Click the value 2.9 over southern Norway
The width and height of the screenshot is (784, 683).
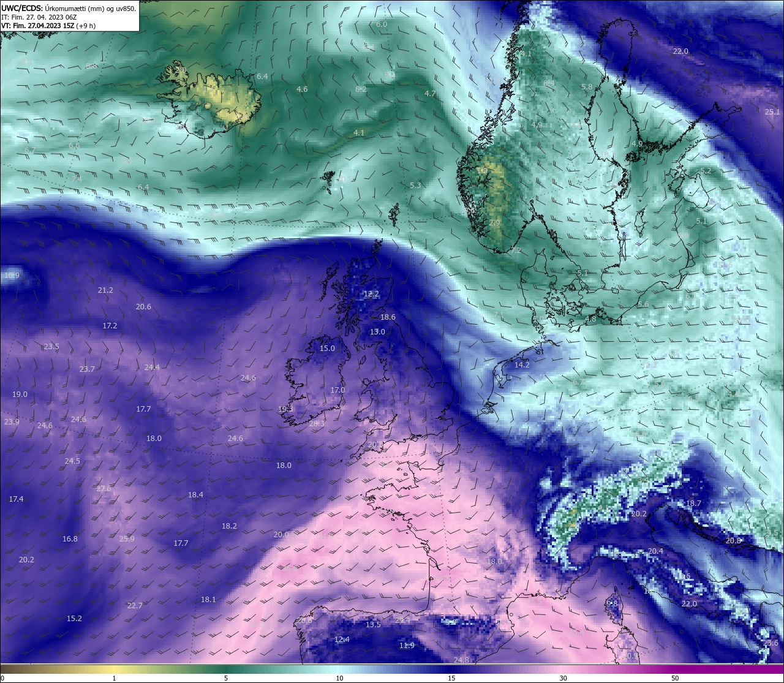point(495,222)
